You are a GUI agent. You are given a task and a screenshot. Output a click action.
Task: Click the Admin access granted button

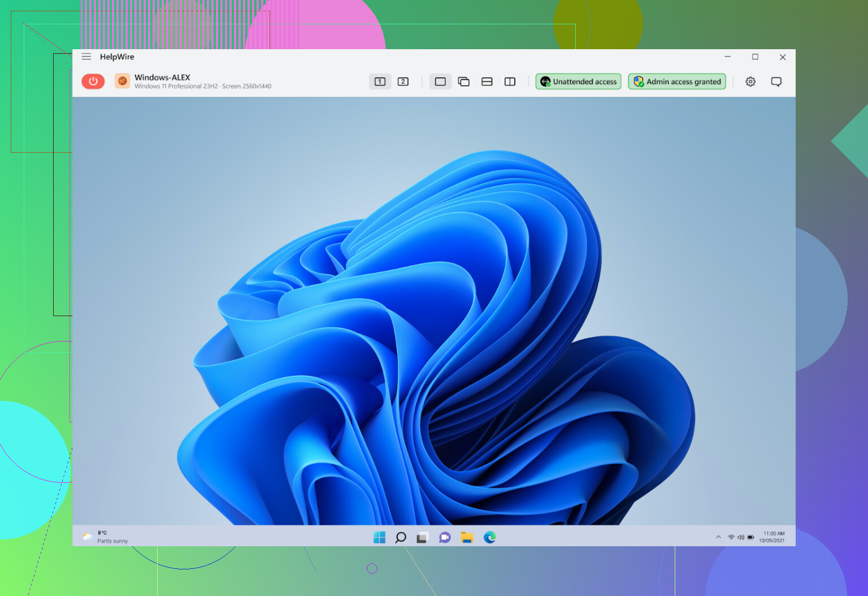coord(677,81)
